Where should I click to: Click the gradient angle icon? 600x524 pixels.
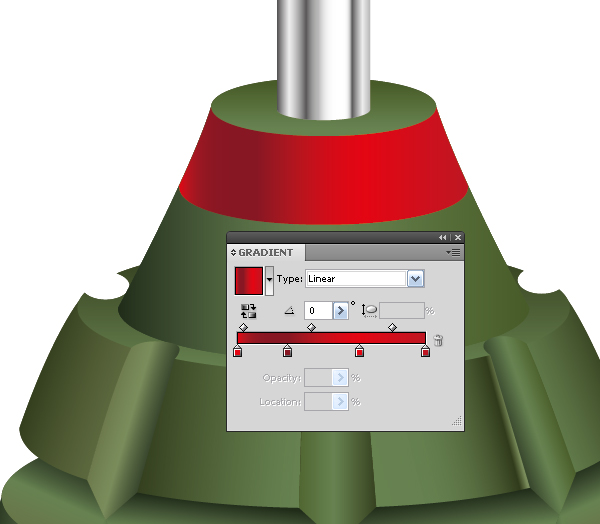pyautogui.click(x=290, y=310)
